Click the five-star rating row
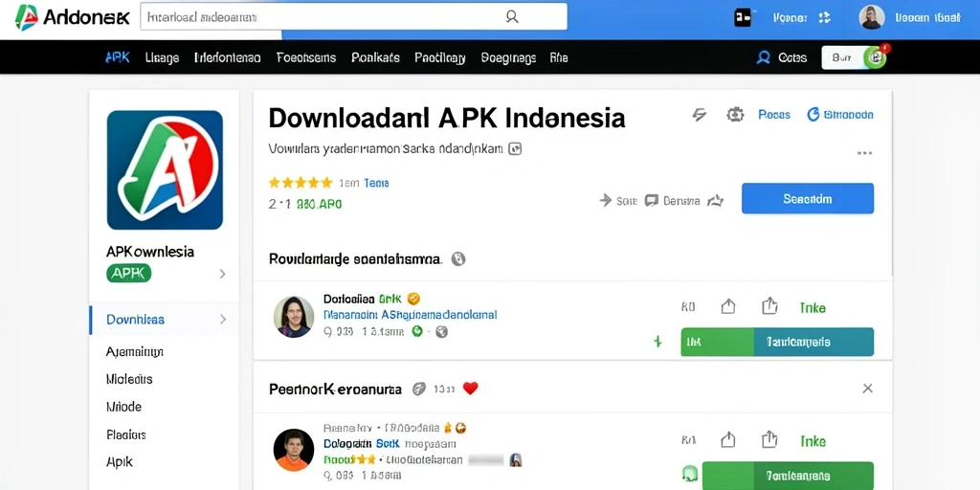Screen dimensions: 980x490 click(301, 183)
